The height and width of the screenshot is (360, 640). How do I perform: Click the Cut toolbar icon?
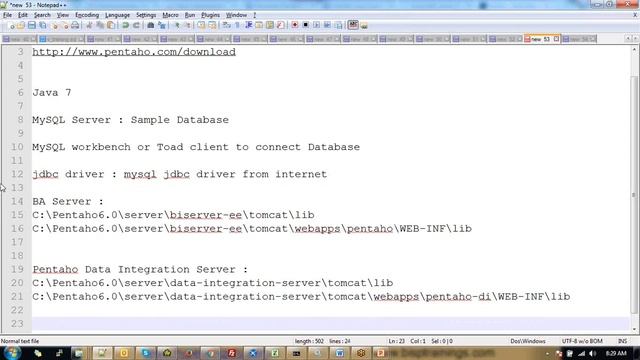(x=89, y=25)
